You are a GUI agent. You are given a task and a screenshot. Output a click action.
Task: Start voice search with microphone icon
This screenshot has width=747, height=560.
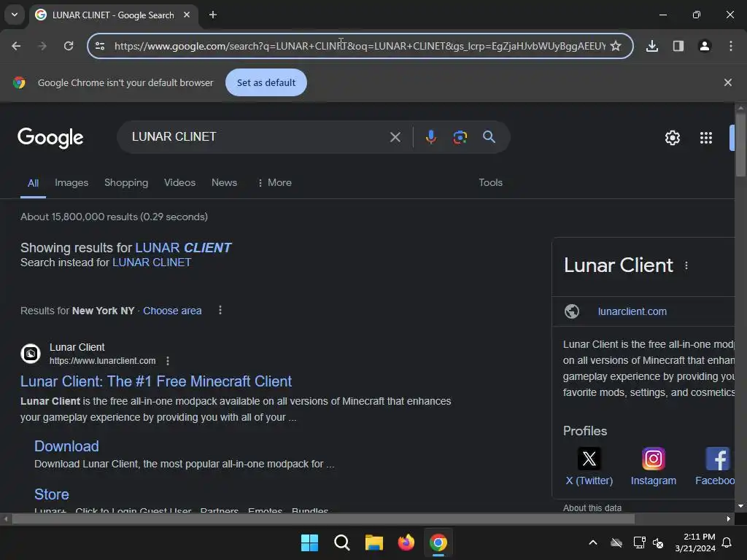(x=430, y=137)
